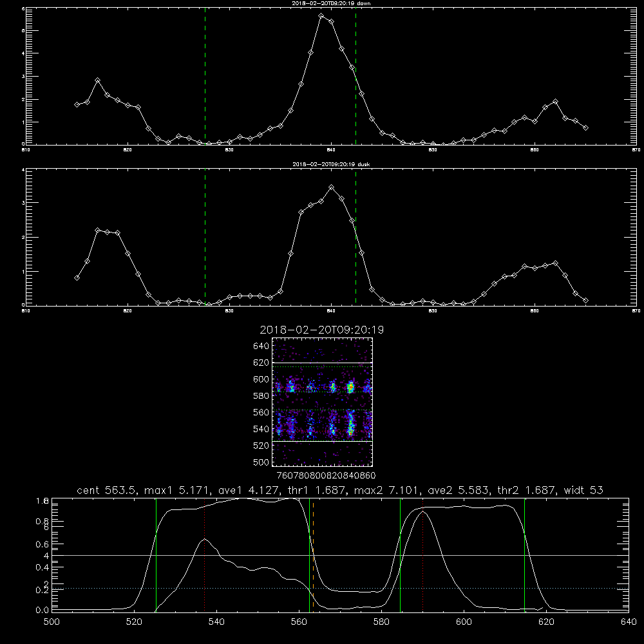Click x-axis label 820 under the dusk plot
The width and height of the screenshot is (644, 644).
tap(128, 311)
